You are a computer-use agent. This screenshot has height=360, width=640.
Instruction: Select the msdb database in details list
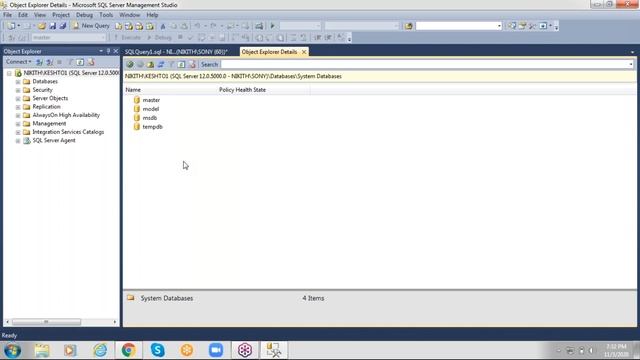click(149, 118)
